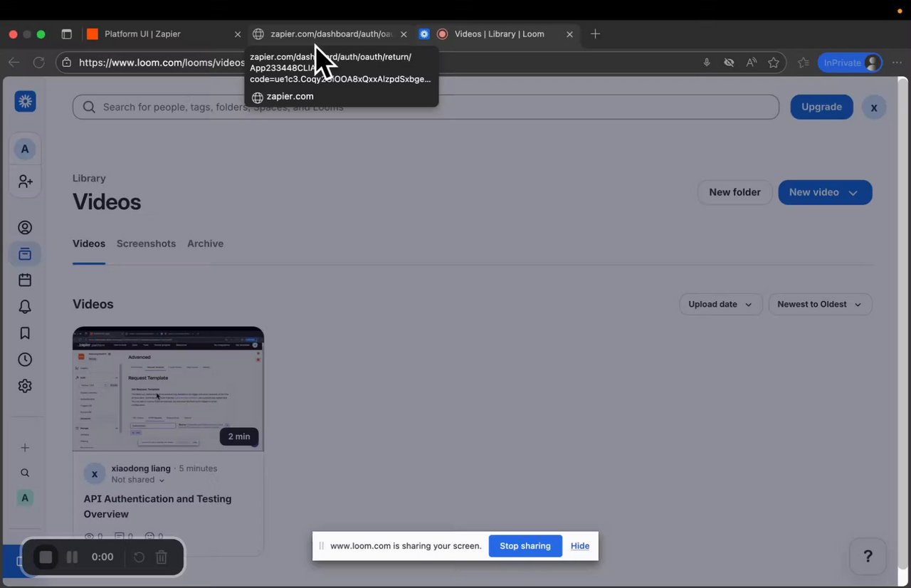Click the green A space icon
The width and height of the screenshot is (911, 588).
tap(25, 498)
